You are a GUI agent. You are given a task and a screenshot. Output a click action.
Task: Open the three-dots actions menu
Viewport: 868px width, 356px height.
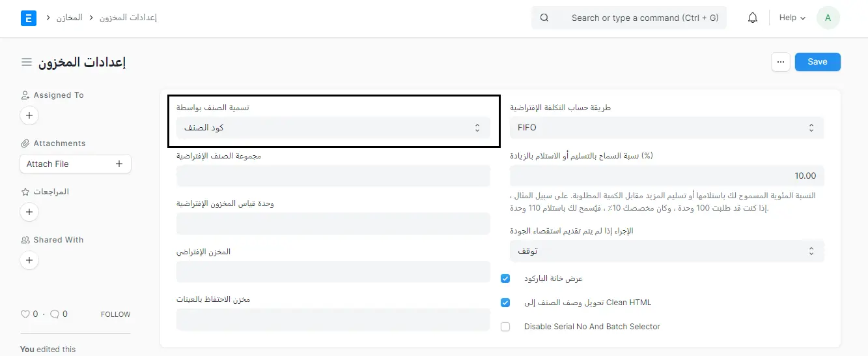tap(781, 62)
